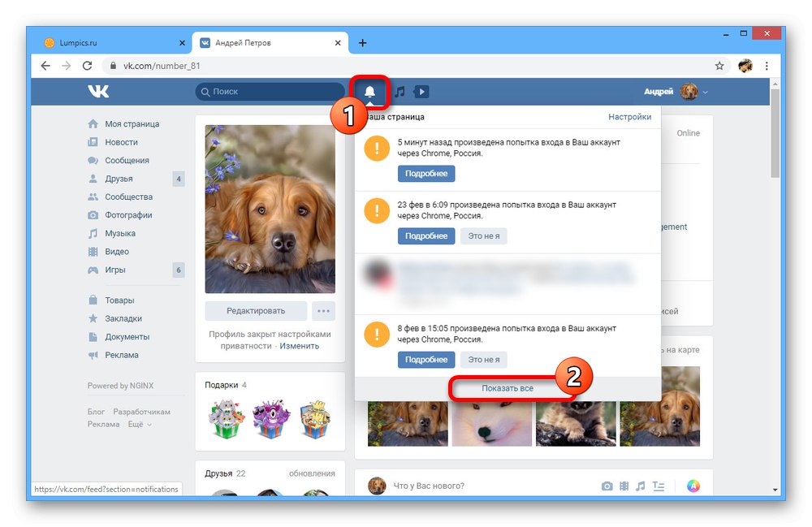Open Андрей profile dropdown in header
Viewport: 812px width, 527px height.
676,92
